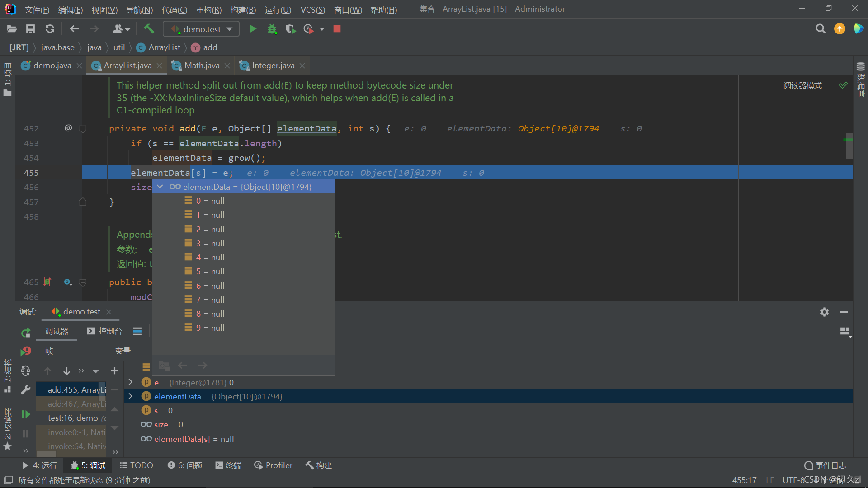Click the Pause program icon in the debug panel
Viewport: 868px width, 488px height.
tap(26, 433)
